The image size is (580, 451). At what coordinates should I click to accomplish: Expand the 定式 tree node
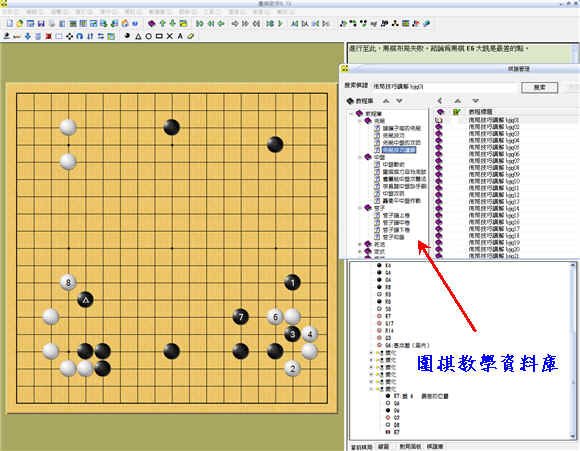pos(360,252)
